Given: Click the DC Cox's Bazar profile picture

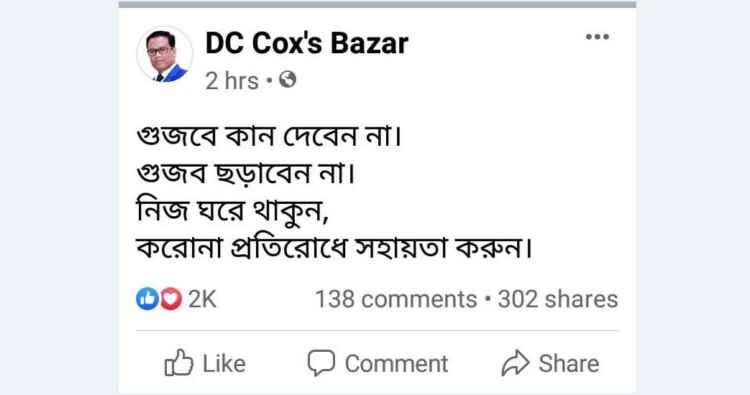Looking at the screenshot, I should [x=165, y=55].
